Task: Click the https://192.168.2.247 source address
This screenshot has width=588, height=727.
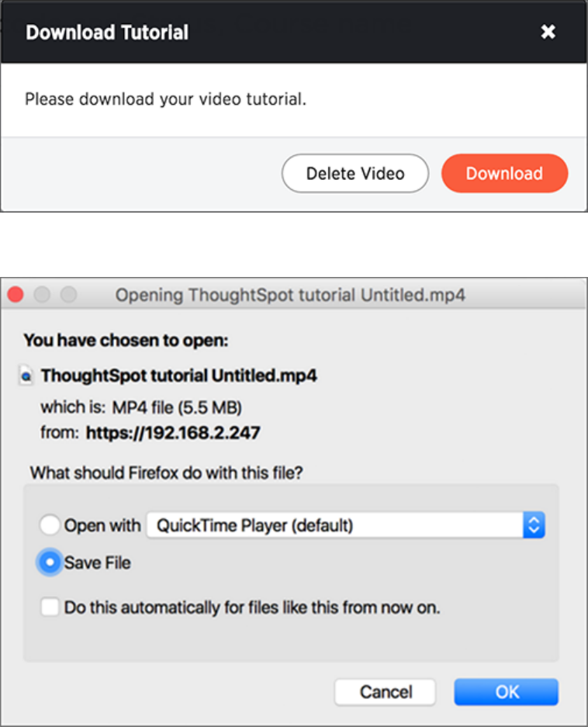Action: (x=172, y=433)
